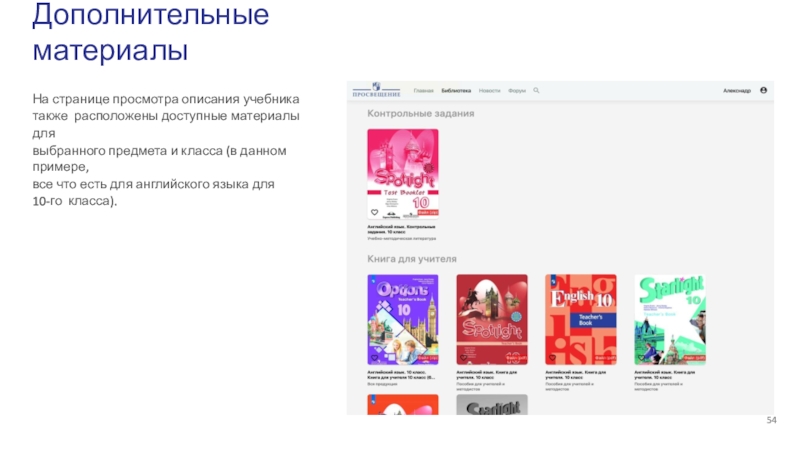Favorite the red Spotlight teacher's book heart
Image resolution: width=800 pixels, height=450 pixels.
click(463, 358)
